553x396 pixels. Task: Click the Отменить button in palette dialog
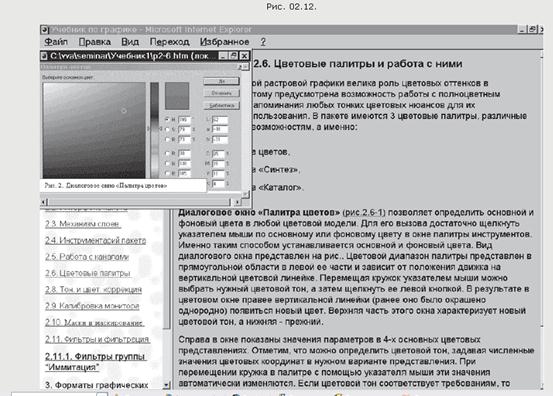point(221,93)
